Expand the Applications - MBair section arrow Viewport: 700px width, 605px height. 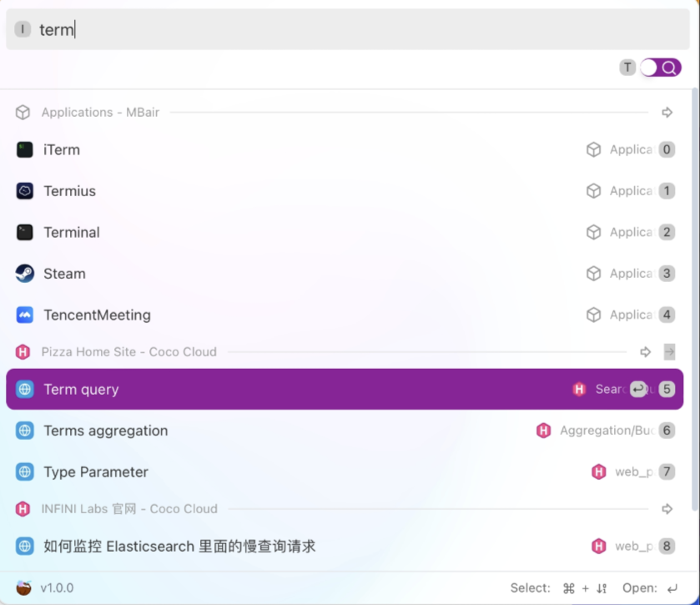point(667,112)
